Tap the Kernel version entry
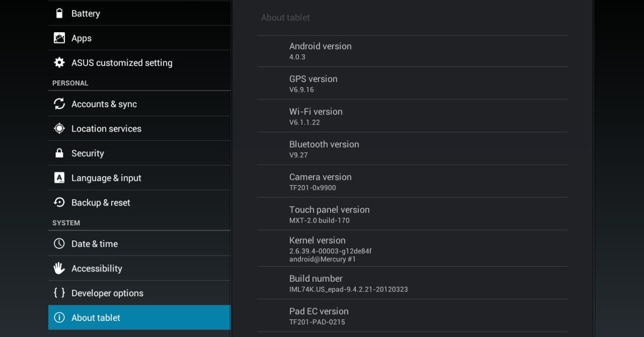Viewport: 644px width, 337px height. pyautogui.click(x=412, y=249)
